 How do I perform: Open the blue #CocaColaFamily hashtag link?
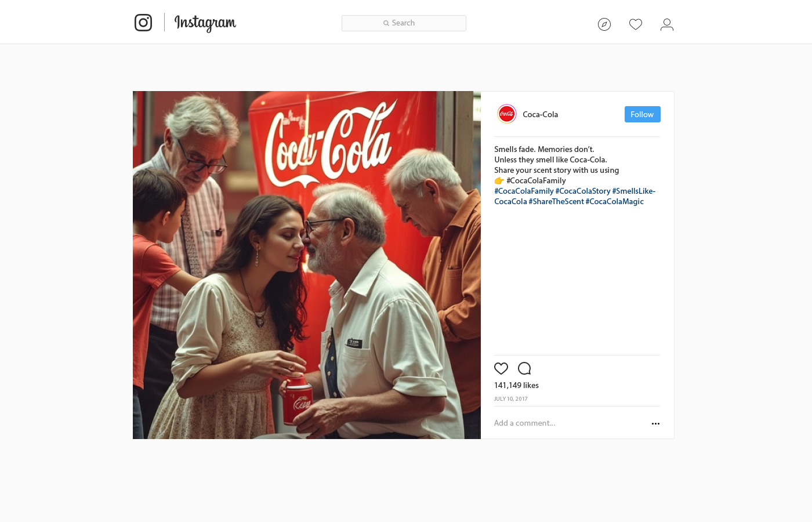[524, 191]
